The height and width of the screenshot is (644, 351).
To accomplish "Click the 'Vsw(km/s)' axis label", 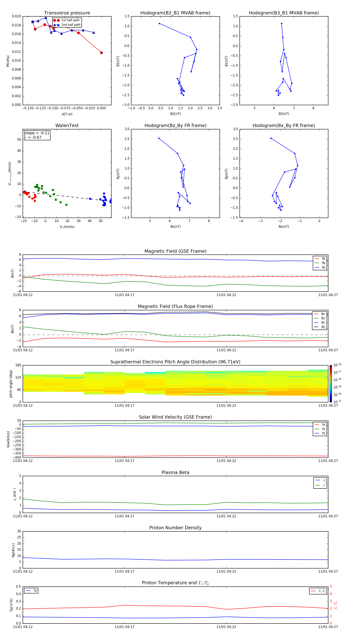I will pos(8,439).
